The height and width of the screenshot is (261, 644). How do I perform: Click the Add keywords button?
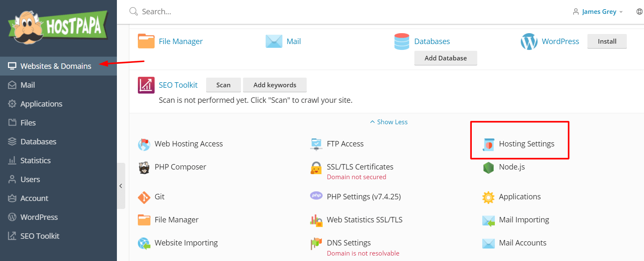click(275, 85)
